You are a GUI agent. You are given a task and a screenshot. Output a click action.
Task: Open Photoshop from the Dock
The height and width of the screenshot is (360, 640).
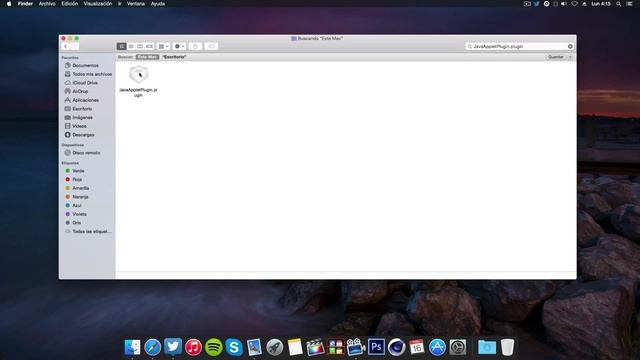click(376, 347)
